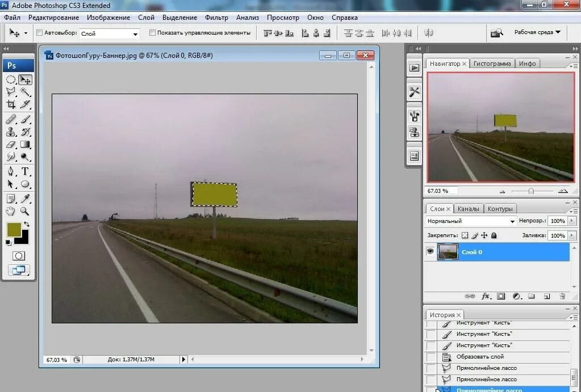Create new adjustment layer icon

pos(516,296)
